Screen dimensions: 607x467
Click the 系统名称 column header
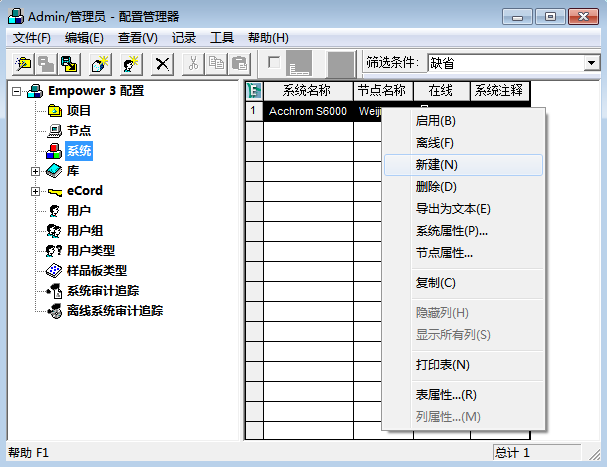point(308,91)
